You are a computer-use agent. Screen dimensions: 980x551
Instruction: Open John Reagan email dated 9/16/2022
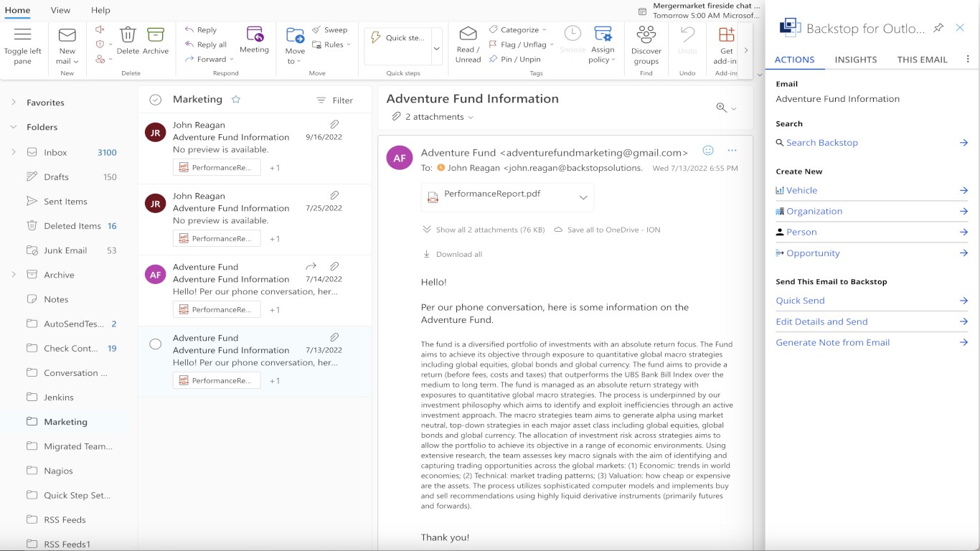(x=255, y=149)
